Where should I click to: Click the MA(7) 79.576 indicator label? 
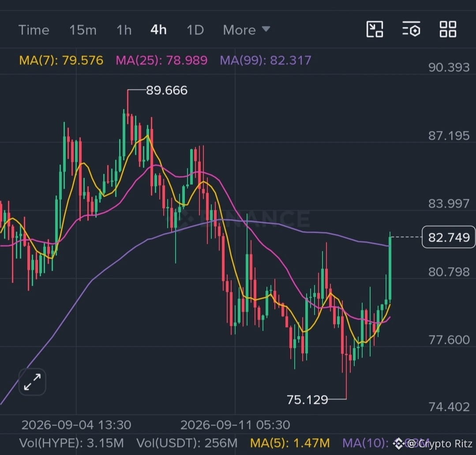pyautogui.click(x=61, y=60)
